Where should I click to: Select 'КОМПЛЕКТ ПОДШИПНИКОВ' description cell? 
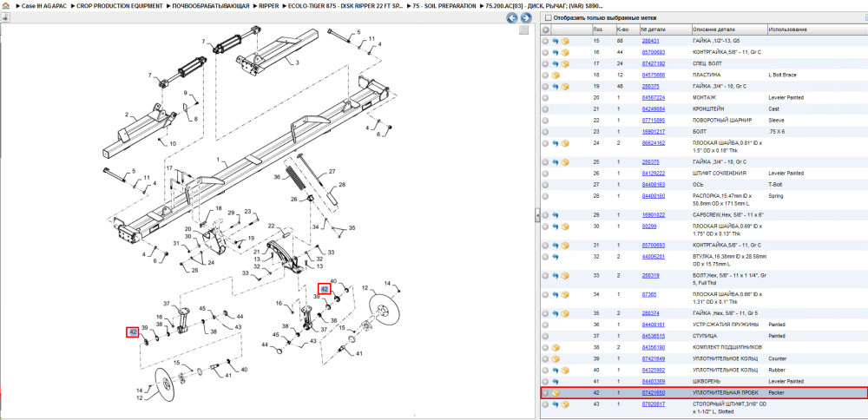[x=728, y=347]
